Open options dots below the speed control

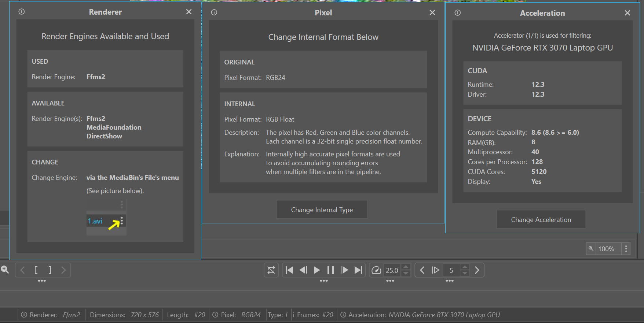390,281
